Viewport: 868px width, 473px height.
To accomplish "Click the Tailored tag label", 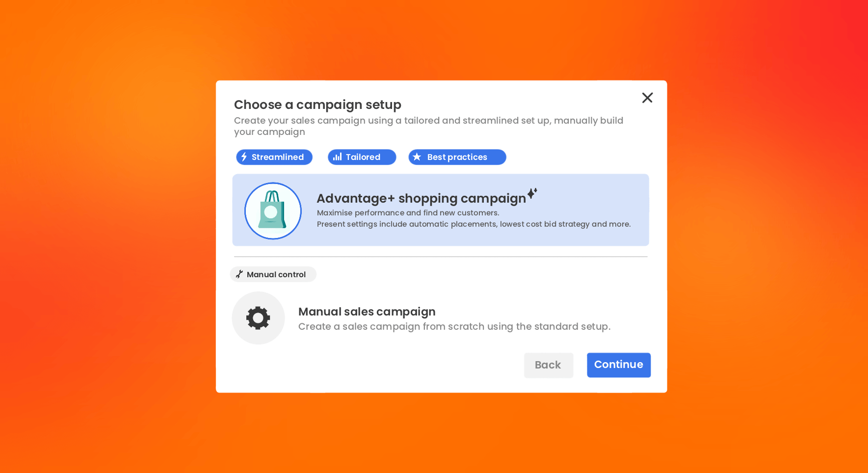I will click(x=363, y=157).
